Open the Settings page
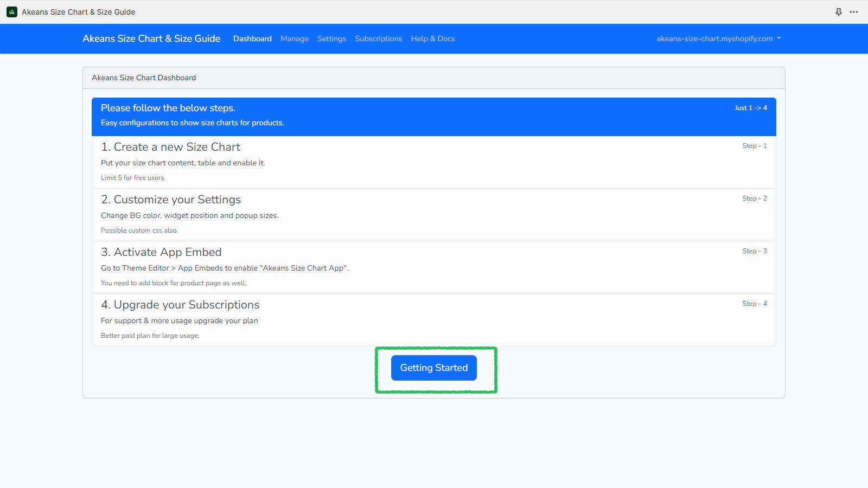This screenshot has width=868, height=488. click(331, 38)
